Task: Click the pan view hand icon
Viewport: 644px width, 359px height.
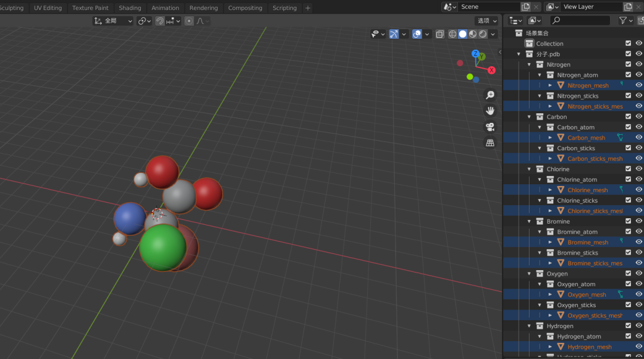Action: 490,111
